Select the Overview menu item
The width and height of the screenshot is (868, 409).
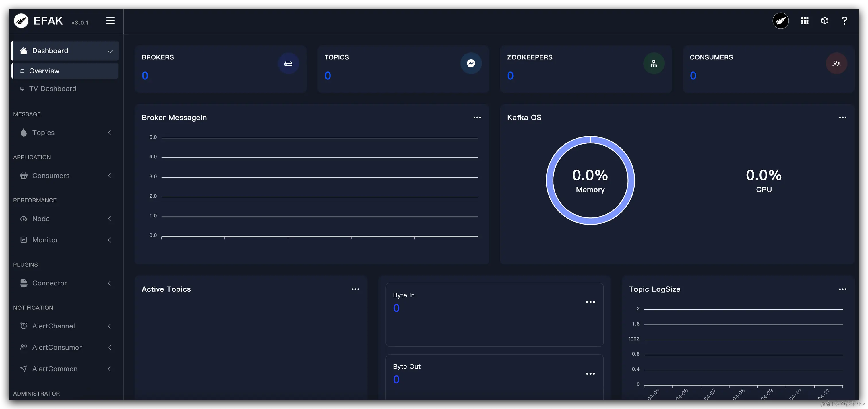pos(65,71)
